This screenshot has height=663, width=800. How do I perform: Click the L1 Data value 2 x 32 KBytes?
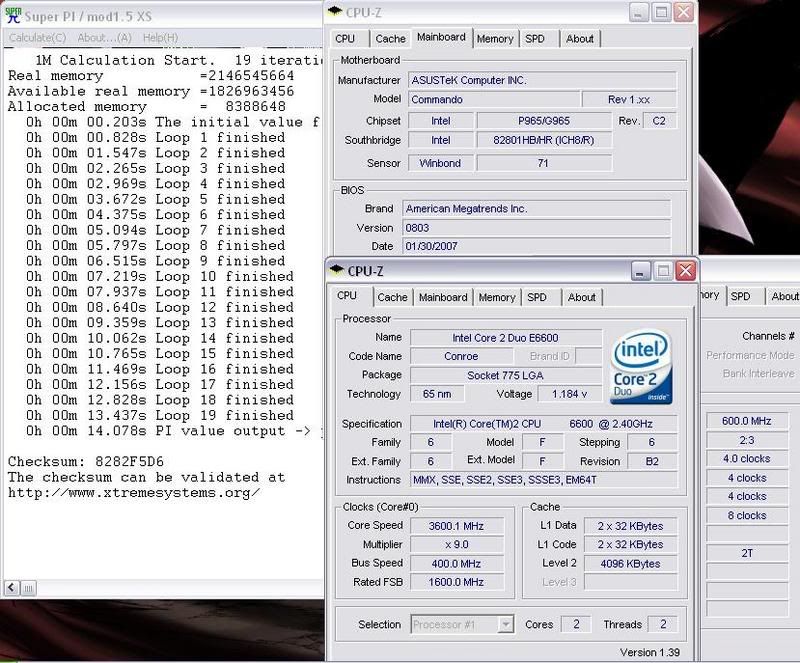click(631, 526)
